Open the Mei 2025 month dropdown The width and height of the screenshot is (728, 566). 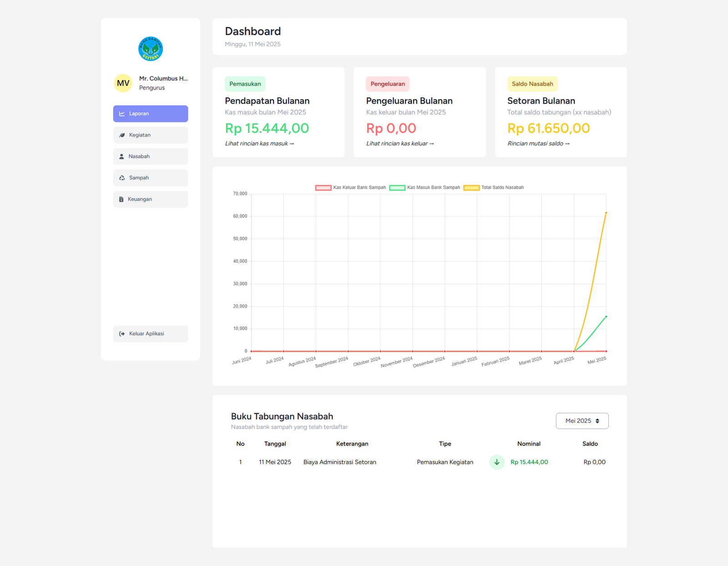(582, 421)
